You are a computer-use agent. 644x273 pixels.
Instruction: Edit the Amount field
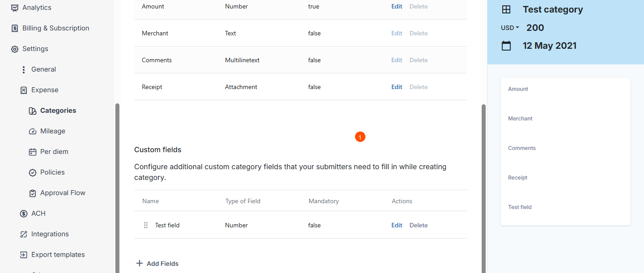(397, 6)
